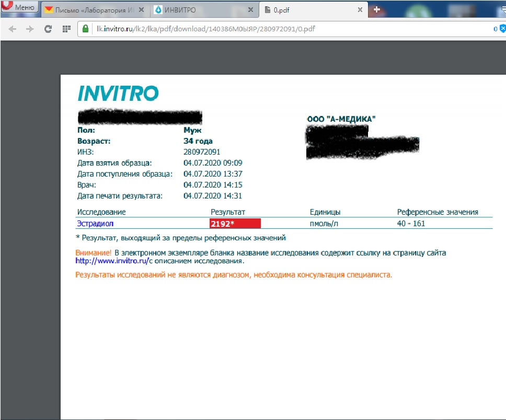Click the INVITRO logo
506x420 pixels.
119,94
